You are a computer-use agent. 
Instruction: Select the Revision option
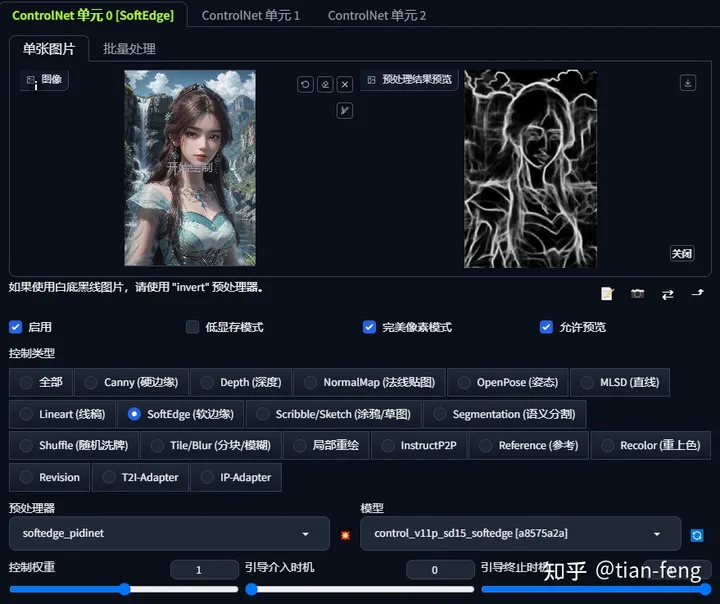(x=50, y=478)
